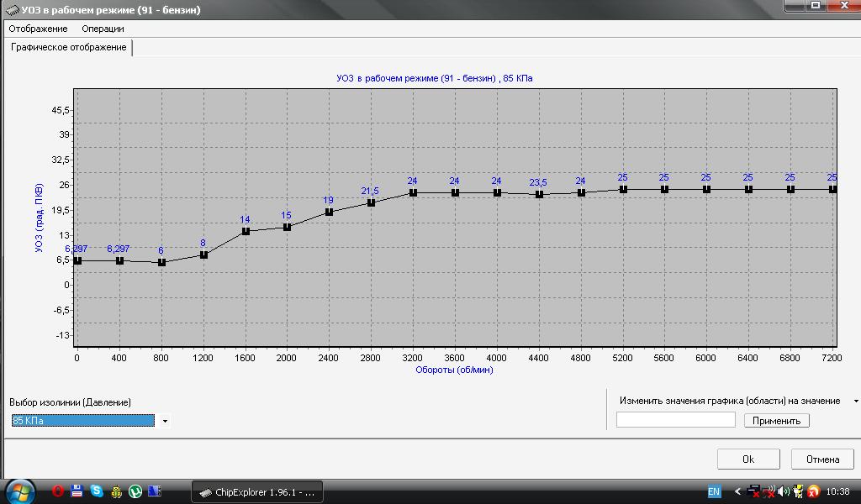Open uTorrent from the quick launch bar
Viewport: 861px width, 504px height.
click(x=135, y=491)
